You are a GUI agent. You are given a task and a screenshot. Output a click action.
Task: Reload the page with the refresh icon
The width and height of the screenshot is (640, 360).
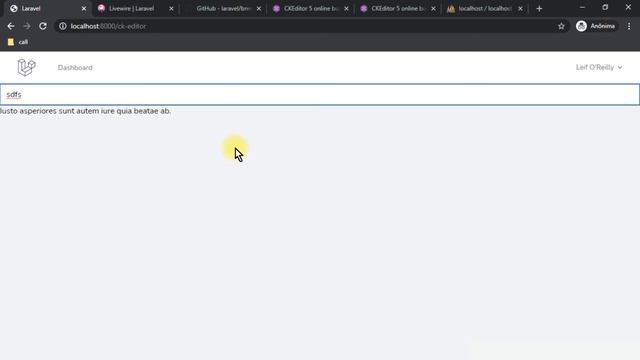[43, 26]
